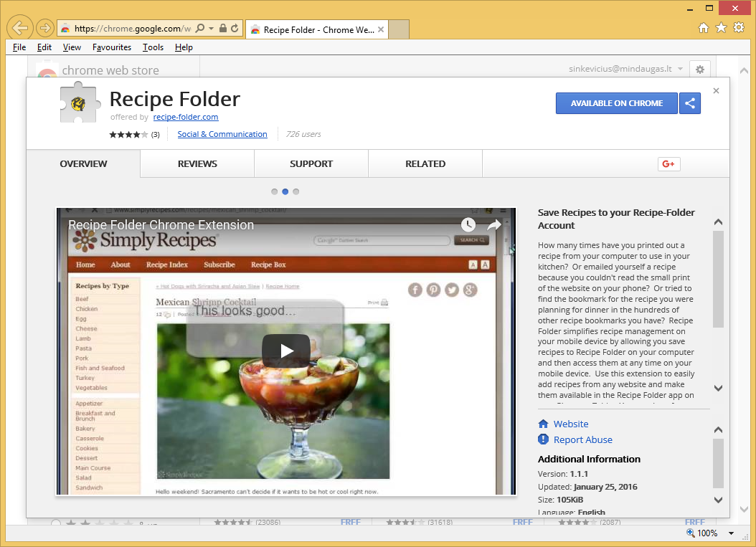The height and width of the screenshot is (547, 756).
Task: Play the Recipe Folder Chrome Extension video
Action: pyautogui.click(x=286, y=351)
